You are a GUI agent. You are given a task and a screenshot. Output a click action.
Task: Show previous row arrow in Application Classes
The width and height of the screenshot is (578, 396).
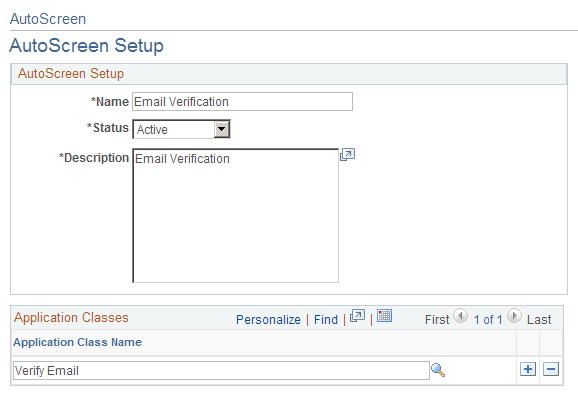point(460,316)
